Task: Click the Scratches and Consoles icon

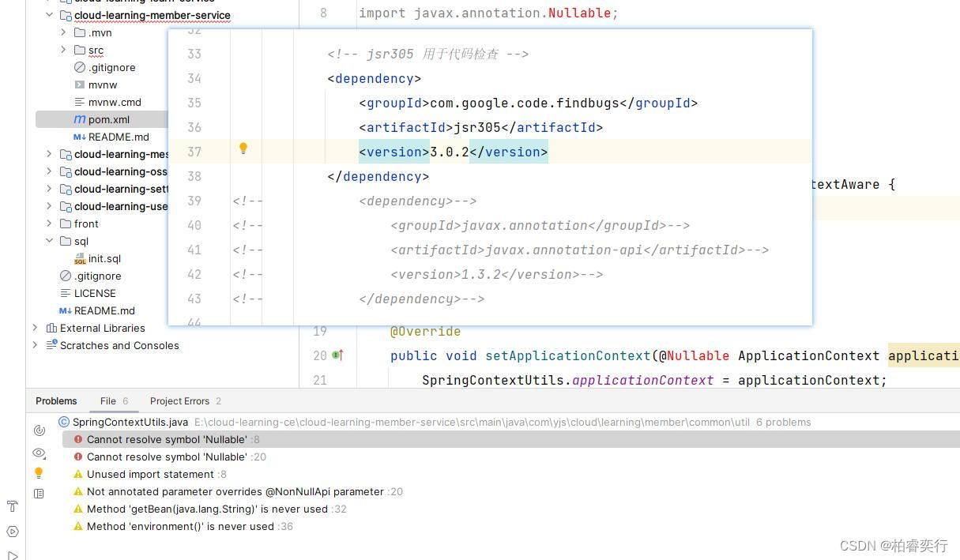Action: (x=51, y=345)
